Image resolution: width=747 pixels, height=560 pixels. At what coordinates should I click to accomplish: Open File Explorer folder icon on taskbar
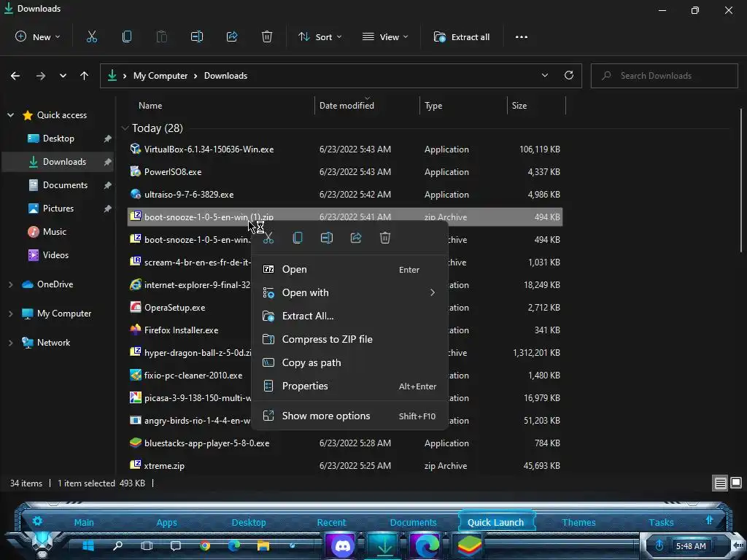tap(263, 545)
